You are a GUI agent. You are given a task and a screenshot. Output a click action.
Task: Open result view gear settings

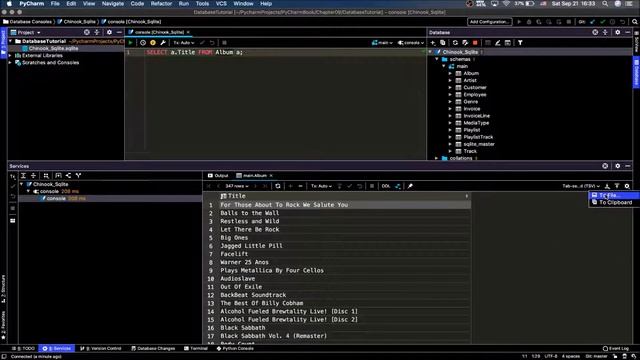[627, 186]
